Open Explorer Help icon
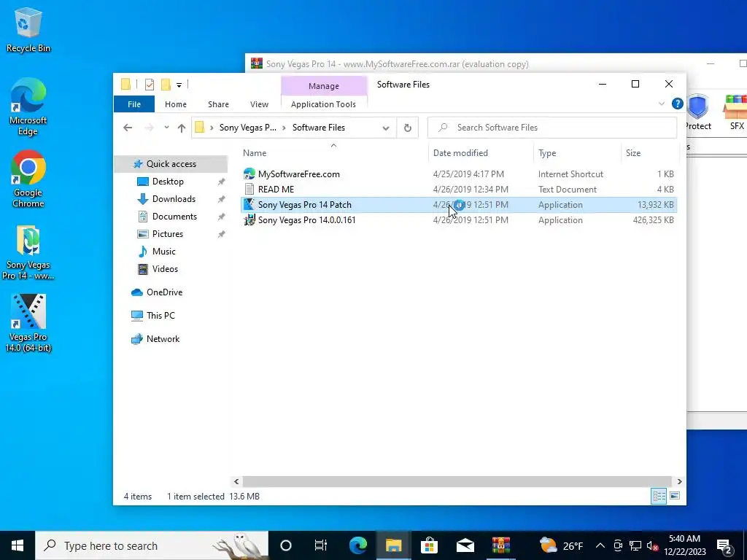The image size is (747, 560). (x=677, y=104)
